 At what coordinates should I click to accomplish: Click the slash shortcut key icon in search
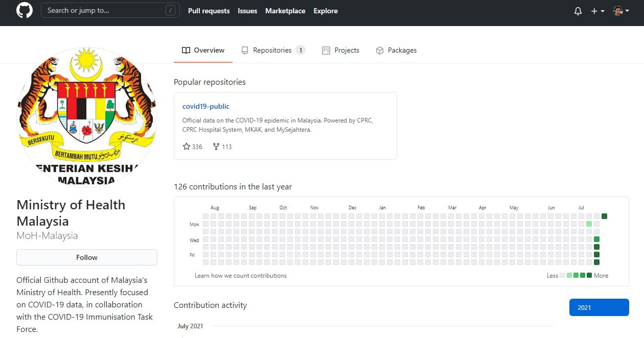coord(171,10)
